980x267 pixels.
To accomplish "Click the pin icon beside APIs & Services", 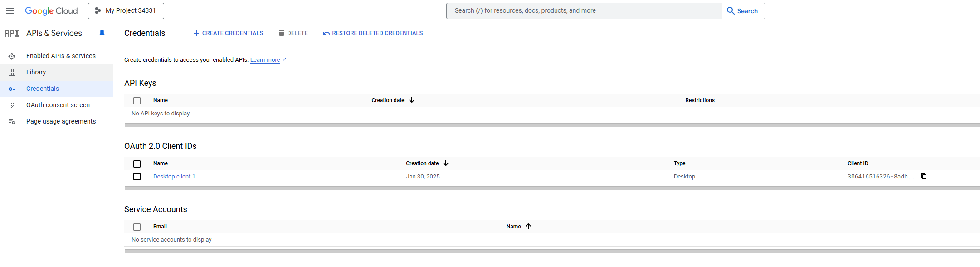I will coord(102,33).
